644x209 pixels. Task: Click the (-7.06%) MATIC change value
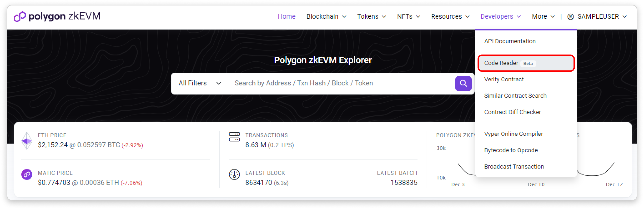(x=131, y=183)
